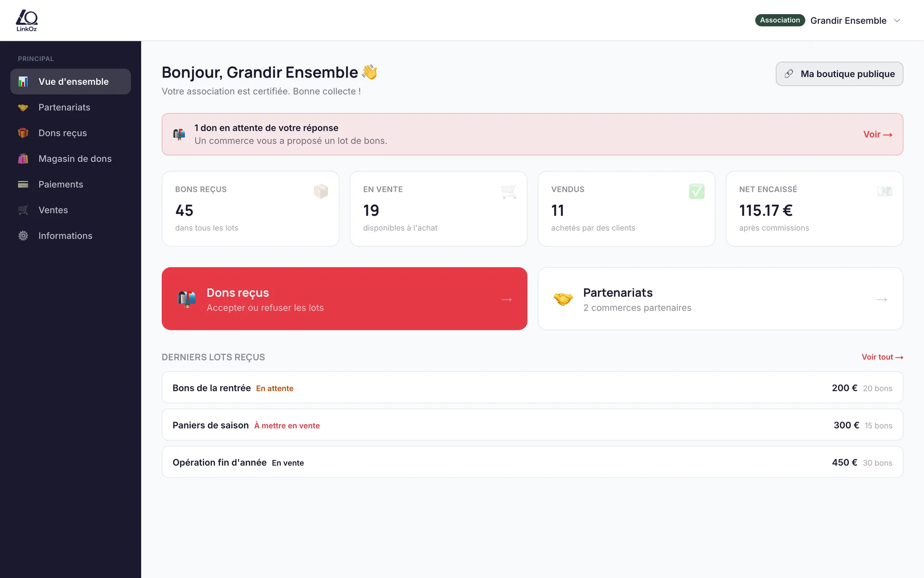Click the '45' Bons reçus value
The width and height of the screenshot is (924, 578).
coord(184,210)
